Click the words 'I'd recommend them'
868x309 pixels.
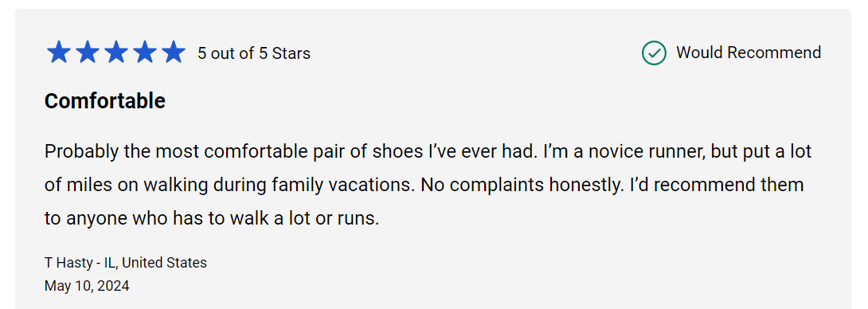717,185
